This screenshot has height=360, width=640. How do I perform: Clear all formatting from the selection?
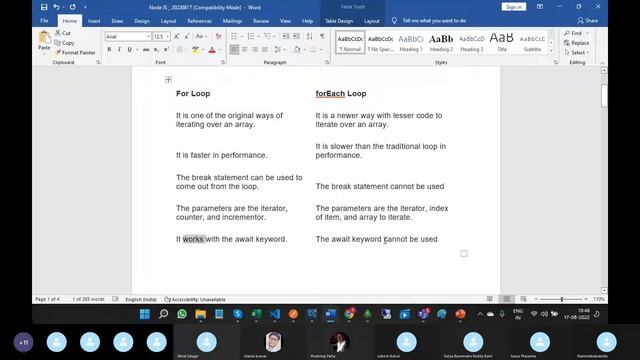point(218,36)
